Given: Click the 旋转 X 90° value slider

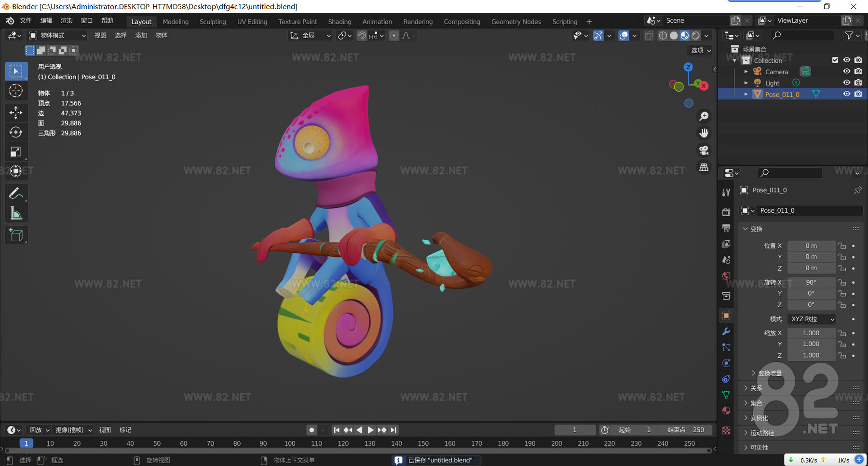Looking at the screenshot, I should click(x=811, y=282).
